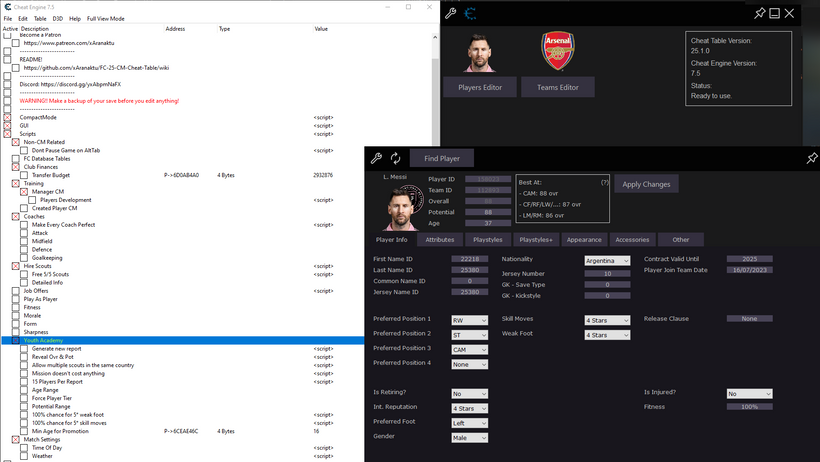Pin the launcher window with pin icon
This screenshot has height=462, width=820.
(761, 14)
